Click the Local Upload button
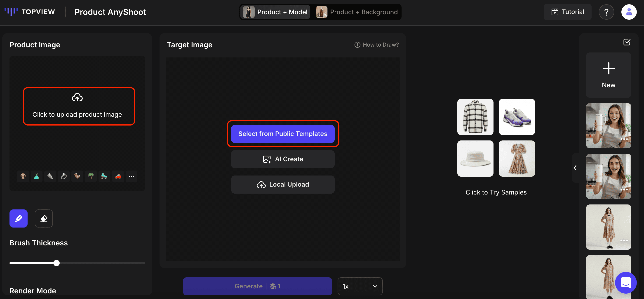The height and width of the screenshot is (299, 644). (283, 184)
